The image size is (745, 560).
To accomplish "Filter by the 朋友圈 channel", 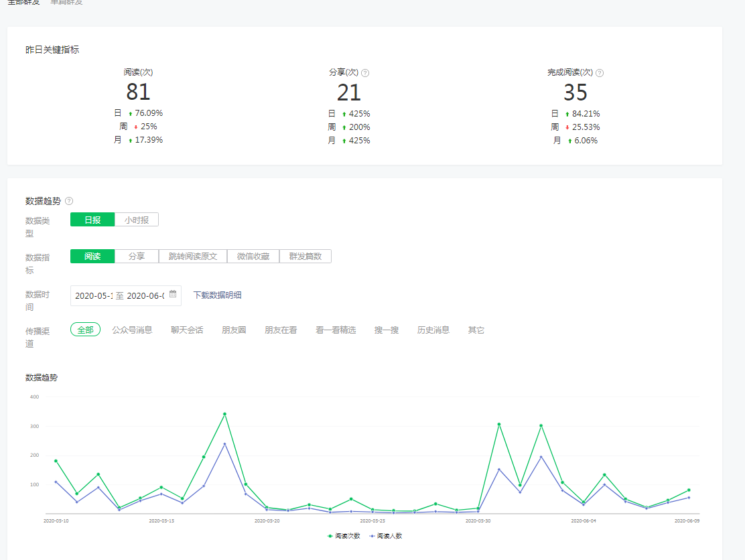I will [x=234, y=330].
